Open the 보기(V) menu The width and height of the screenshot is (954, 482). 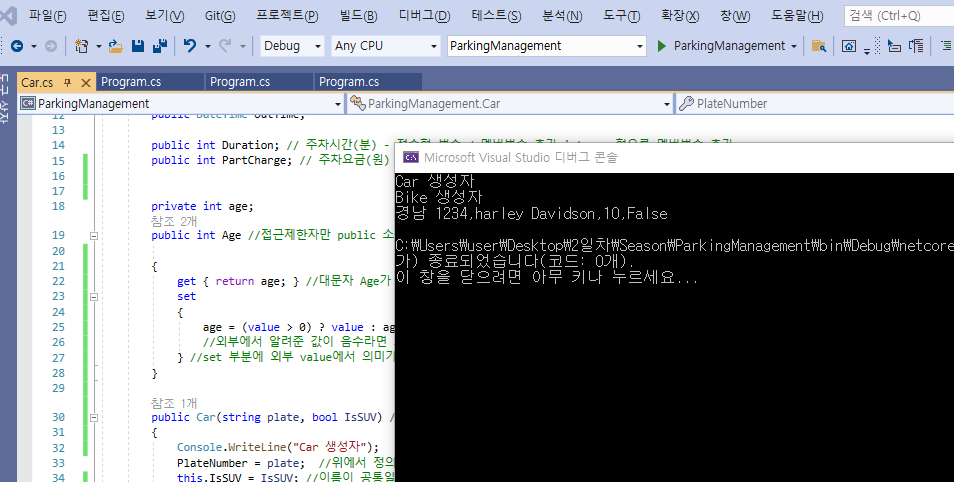164,16
